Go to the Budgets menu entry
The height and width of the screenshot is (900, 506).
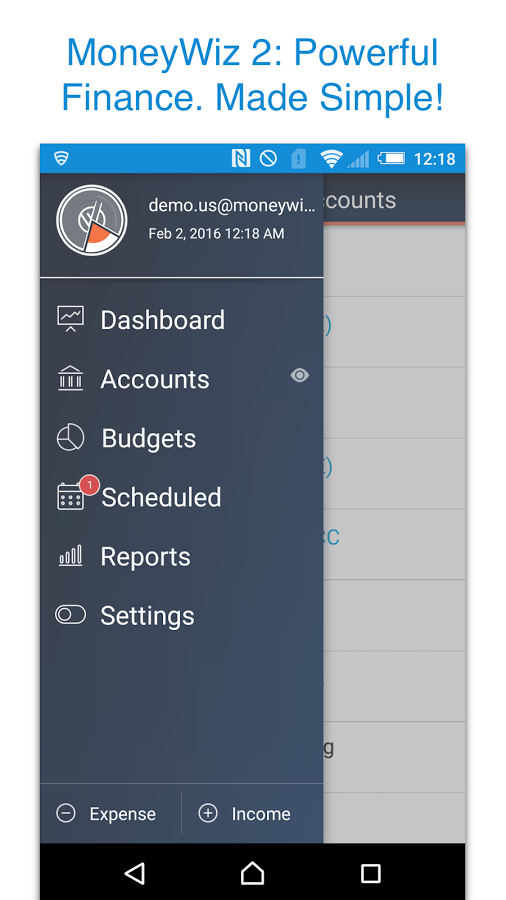149,439
